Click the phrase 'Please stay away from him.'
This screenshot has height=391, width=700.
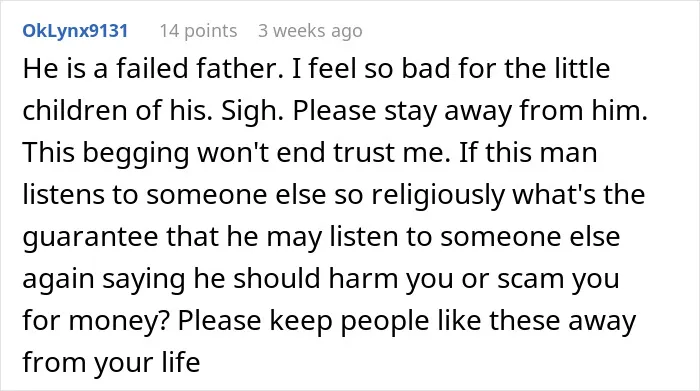pos(470,111)
